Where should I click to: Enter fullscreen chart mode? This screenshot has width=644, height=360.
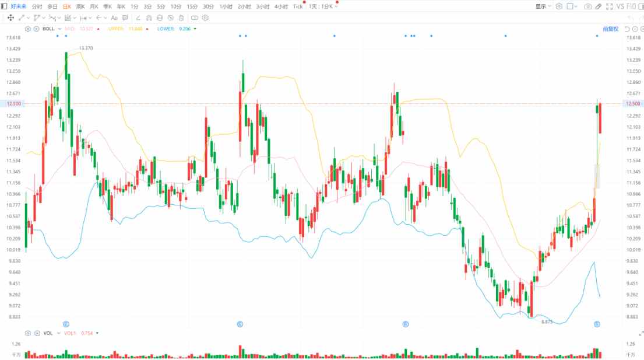pyautogui.click(x=609, y=6)
